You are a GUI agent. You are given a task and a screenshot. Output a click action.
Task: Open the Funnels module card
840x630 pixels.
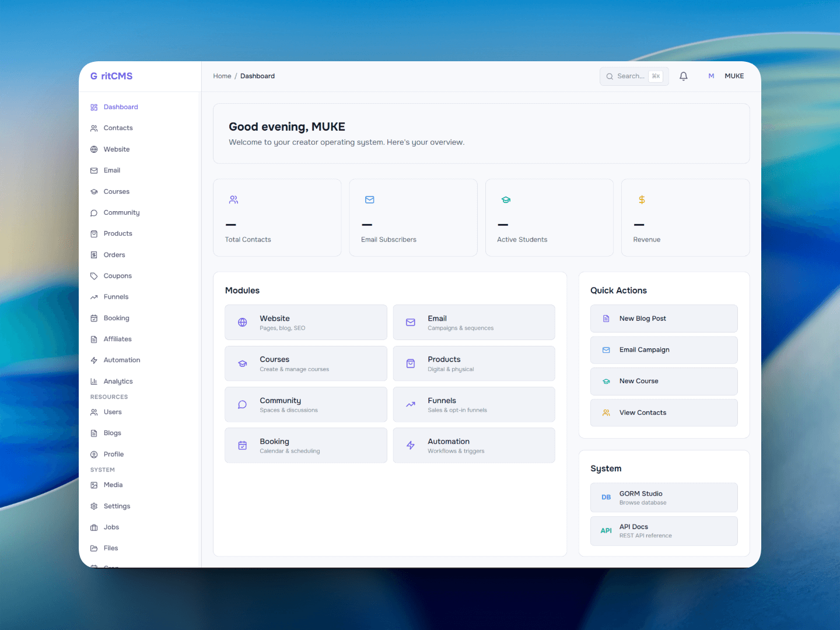474,405
